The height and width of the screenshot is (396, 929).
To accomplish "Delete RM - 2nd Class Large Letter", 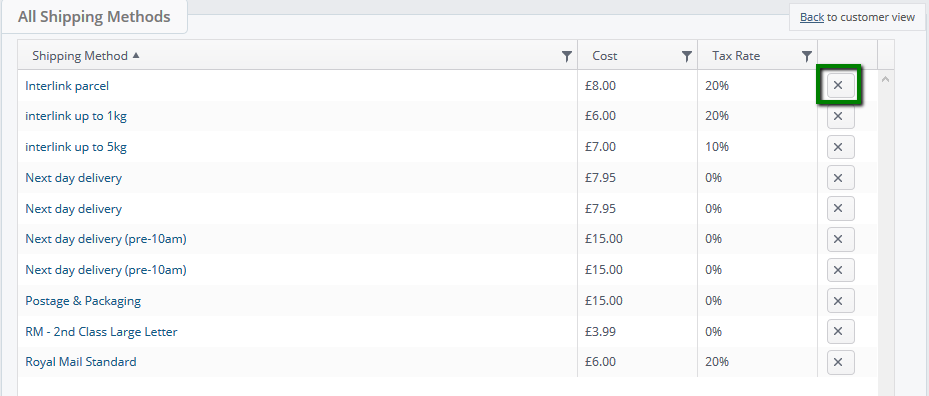I will point(840,331).
